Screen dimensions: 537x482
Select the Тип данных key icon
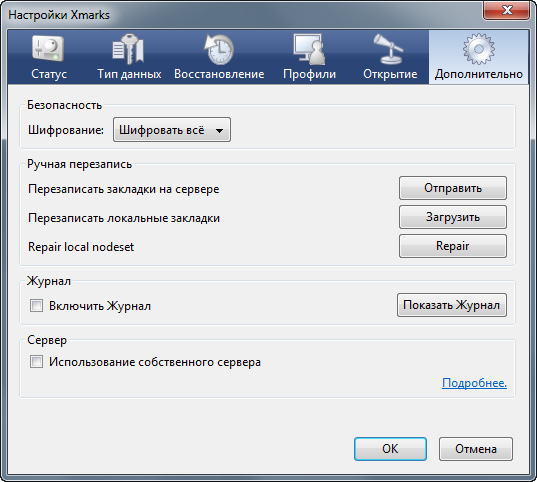pyautogui.click(x=128, y=49)
